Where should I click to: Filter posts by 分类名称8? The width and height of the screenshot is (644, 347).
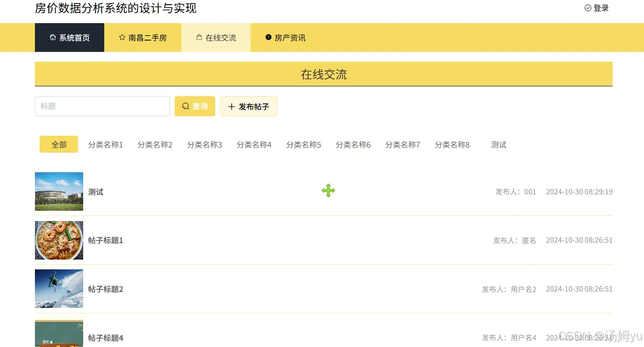click(x=452, y=145)
